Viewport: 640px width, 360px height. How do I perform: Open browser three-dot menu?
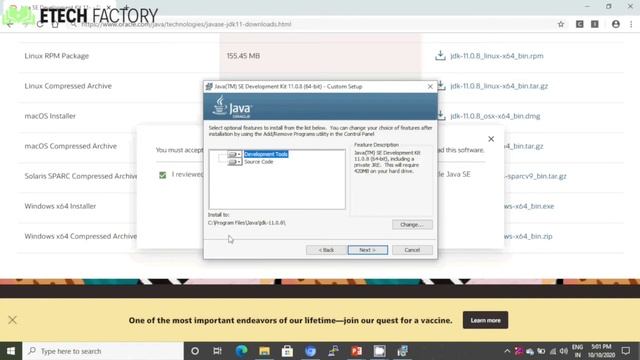coord(631,24)
